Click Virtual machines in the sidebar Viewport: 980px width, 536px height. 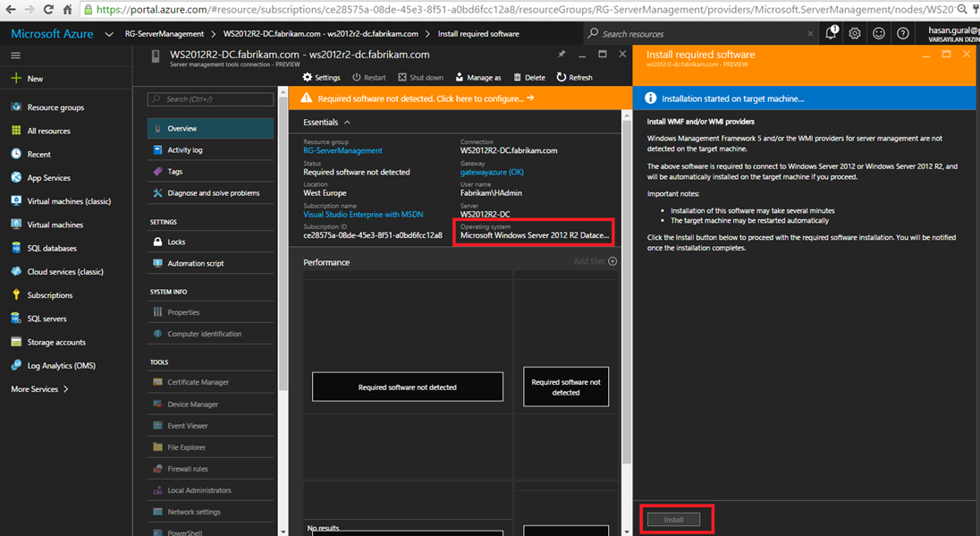tap(55, 225)
